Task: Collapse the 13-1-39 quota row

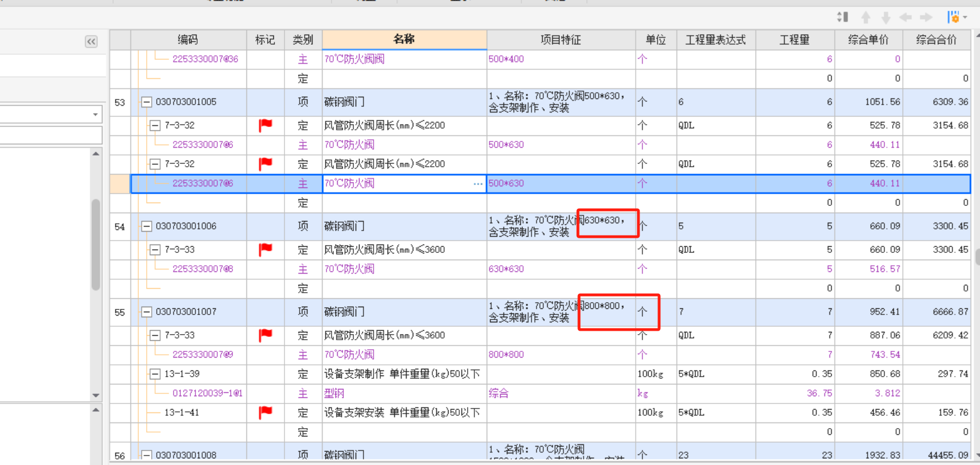Action: (x=155, y=374)
